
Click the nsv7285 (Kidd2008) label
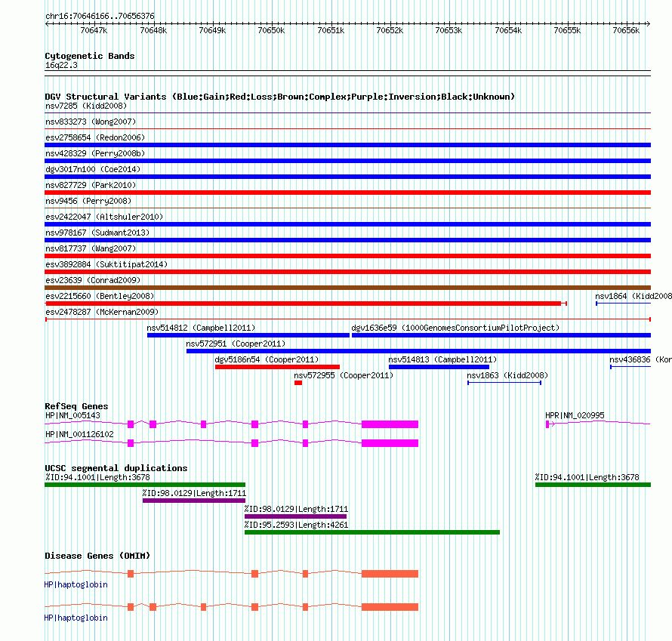tap(86, 106)
